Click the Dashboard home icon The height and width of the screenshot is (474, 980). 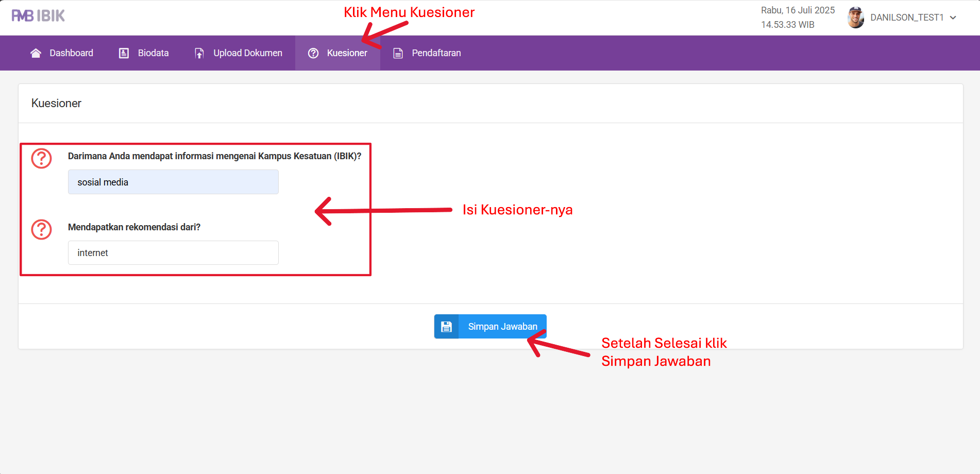[x=36, y=53]
